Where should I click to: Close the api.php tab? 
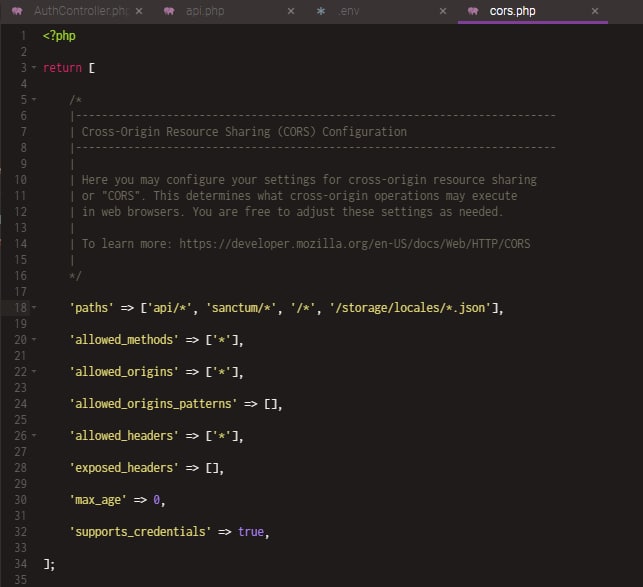pos(291,11)
